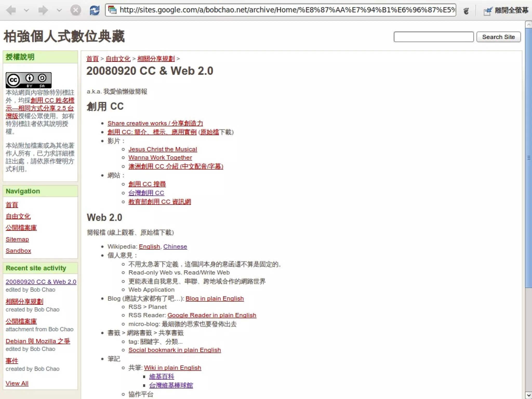Open Wanna Work Together link
This screenshot has height=399, width=532.
coord(160,158)
